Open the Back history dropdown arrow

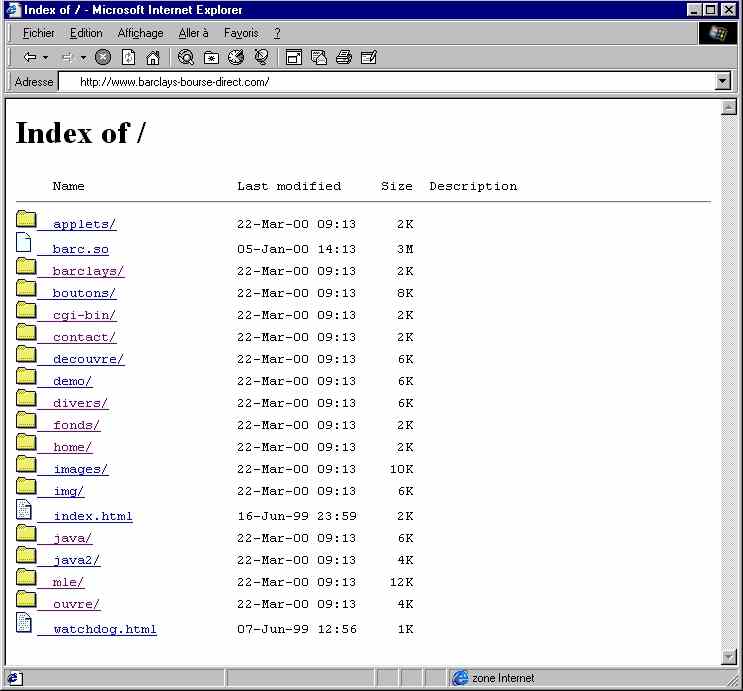tap(45, 58)
